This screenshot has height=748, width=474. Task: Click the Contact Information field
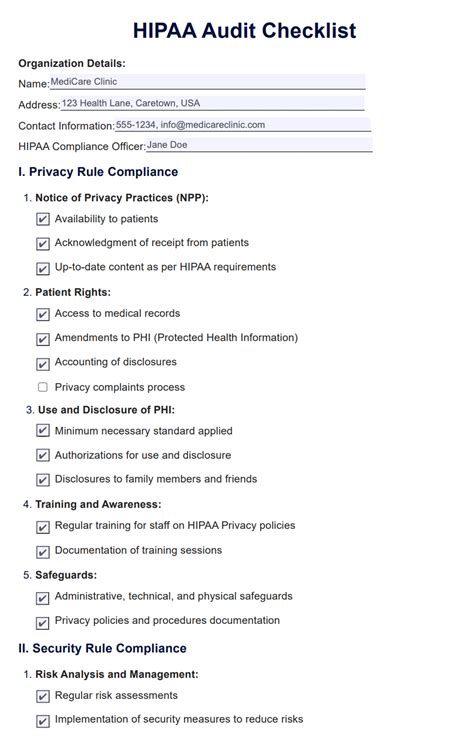click(x=243, y=125)
